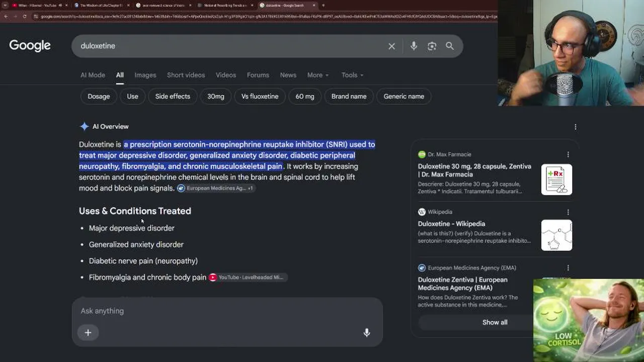Click 'Diabetic nerve pain (neuropathy)' list item
This screenshot has width=644, height=362.
pos(143,261)
